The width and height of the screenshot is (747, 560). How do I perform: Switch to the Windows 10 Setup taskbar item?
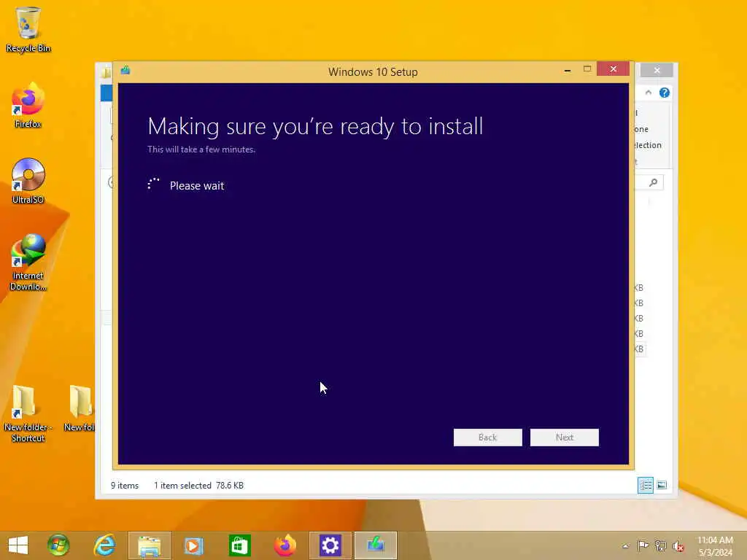376,545
